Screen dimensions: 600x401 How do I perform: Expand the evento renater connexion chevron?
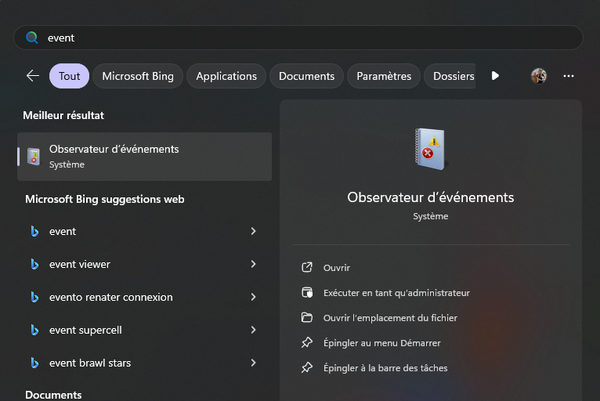point(253,297)
